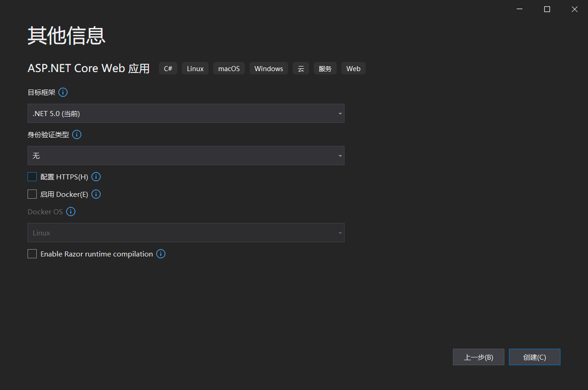
Task: Check Enable Razor runtime compilation
Action: coord(32,254)
